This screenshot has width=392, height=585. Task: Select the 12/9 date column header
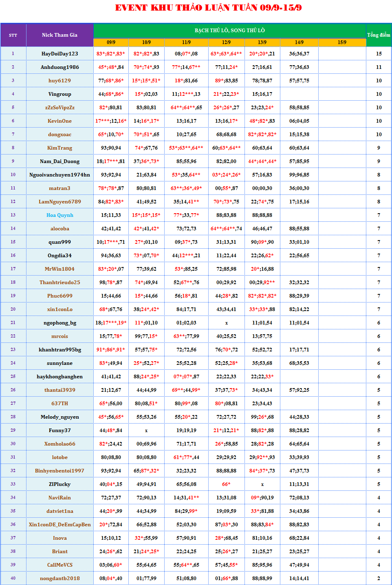tap(226, 42)
